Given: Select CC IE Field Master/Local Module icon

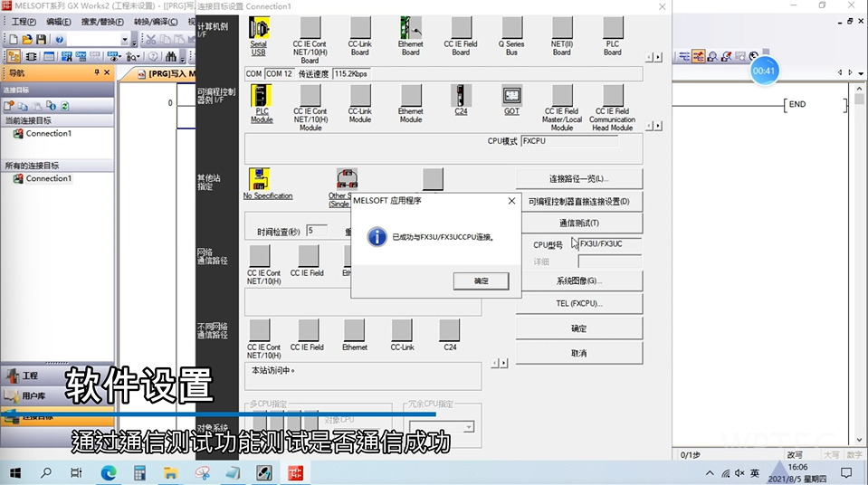Looking at the screenshot, I should click(562, 95).
